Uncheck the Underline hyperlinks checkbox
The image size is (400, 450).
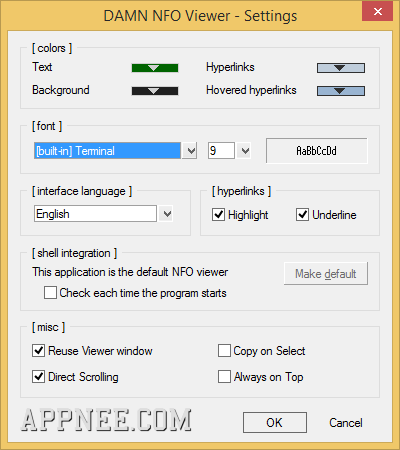(302, 215)
